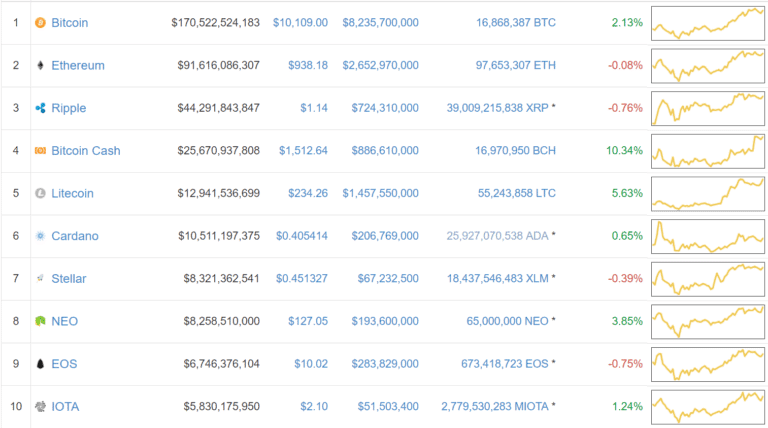Click Stellar price $0.451327
The height and width of the screenshot is (428, 768).
pos(302,279)
